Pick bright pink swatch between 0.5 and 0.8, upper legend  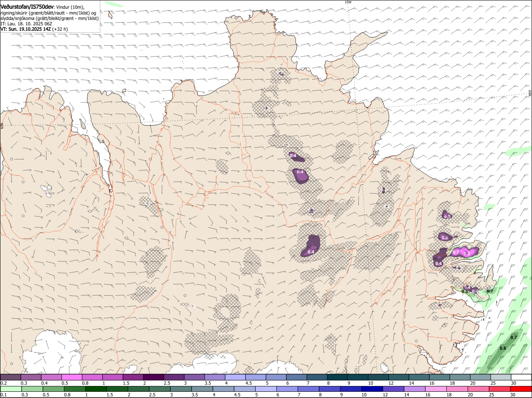71,377
